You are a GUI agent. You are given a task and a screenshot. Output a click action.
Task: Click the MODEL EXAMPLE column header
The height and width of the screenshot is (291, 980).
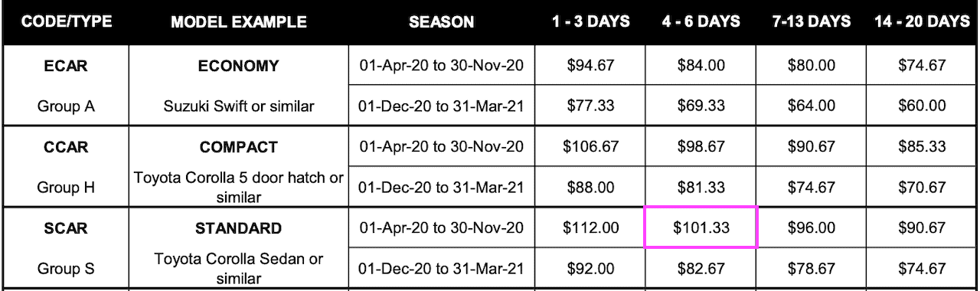[238, 21]
